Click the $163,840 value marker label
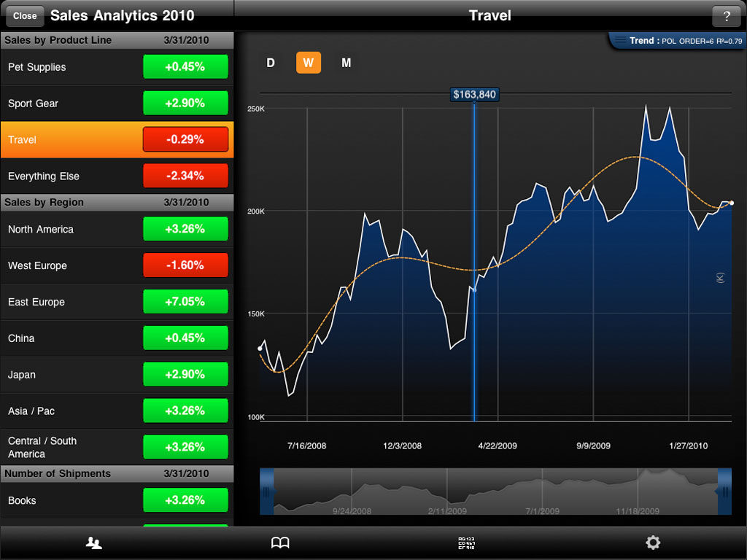Image resolution: width=747 pixels, height=560 pixels. [x=474, y=95]
